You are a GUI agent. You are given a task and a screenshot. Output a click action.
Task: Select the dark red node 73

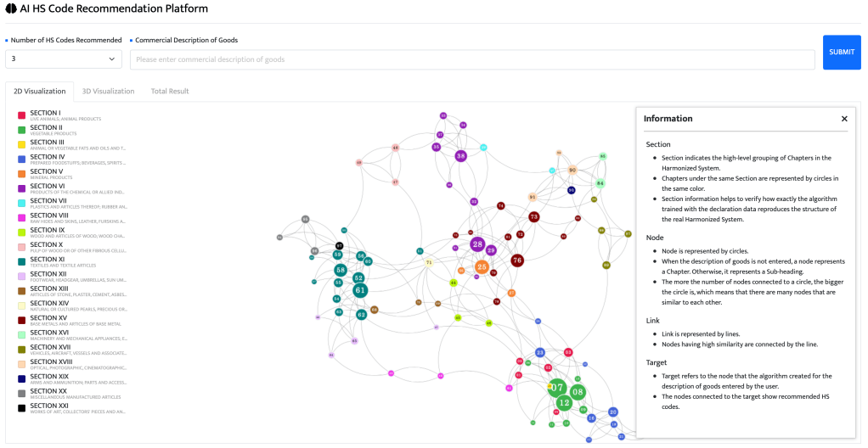tap(533, 217)
